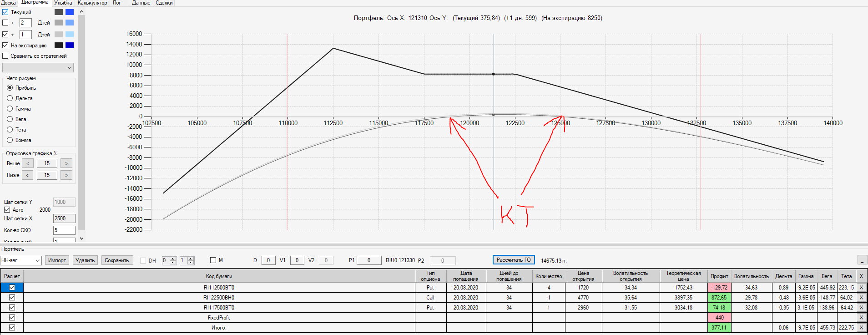Select the Дельта radio button
The image size is (868, 335).
click(x=10, y=98)
